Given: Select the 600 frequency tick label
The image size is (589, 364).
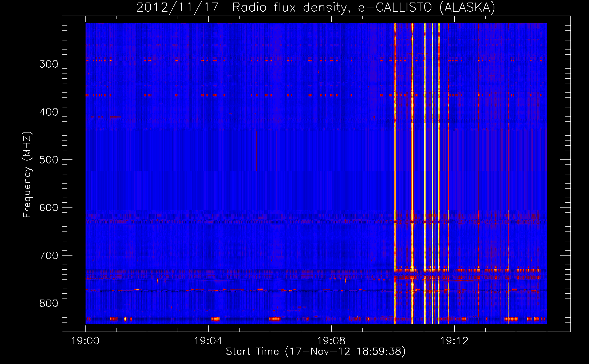Looking at the screenshot, I should (x=49, y=208).
